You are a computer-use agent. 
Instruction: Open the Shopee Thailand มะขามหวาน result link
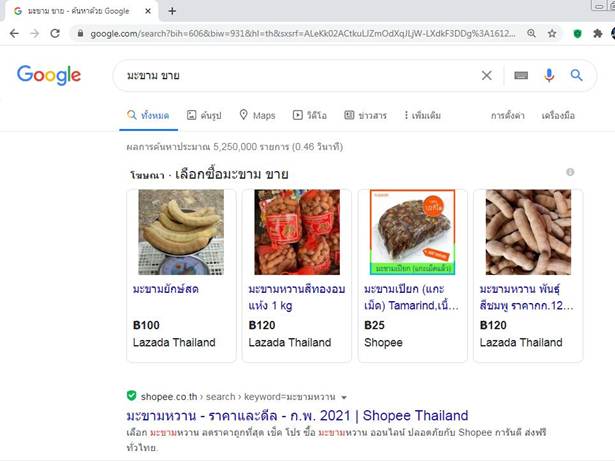click(297, 415)
